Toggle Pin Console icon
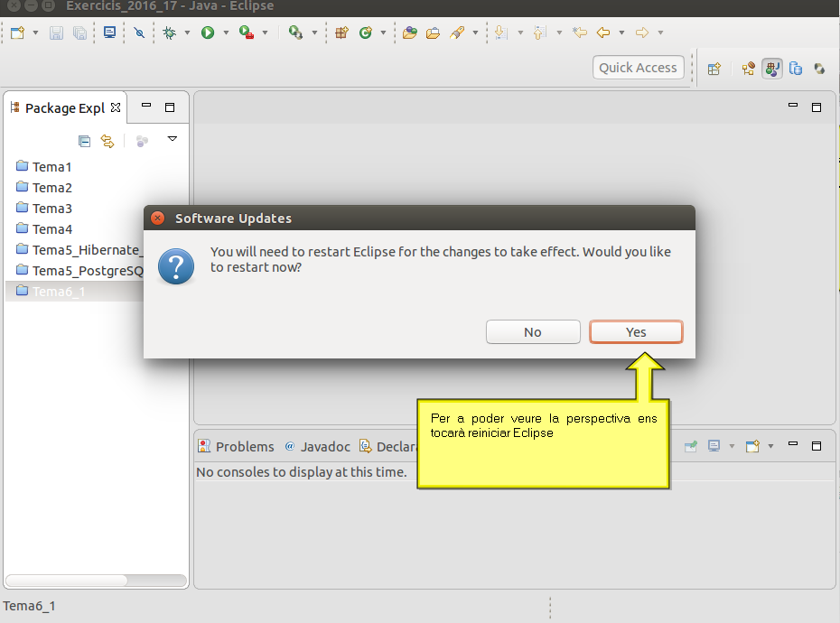Viewport: 840px width, 623px height. click(691, 446)
